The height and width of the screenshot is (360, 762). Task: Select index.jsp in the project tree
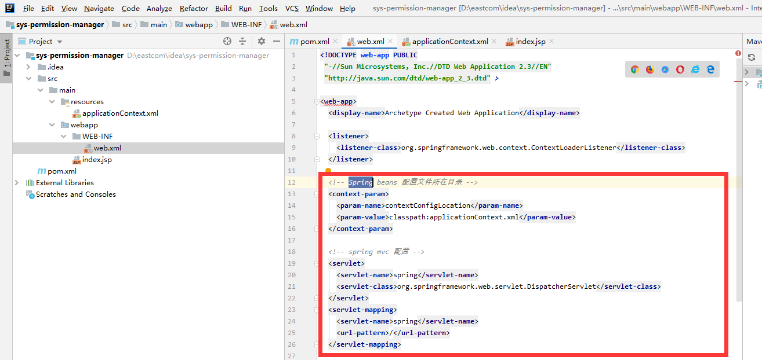[97, 159]
